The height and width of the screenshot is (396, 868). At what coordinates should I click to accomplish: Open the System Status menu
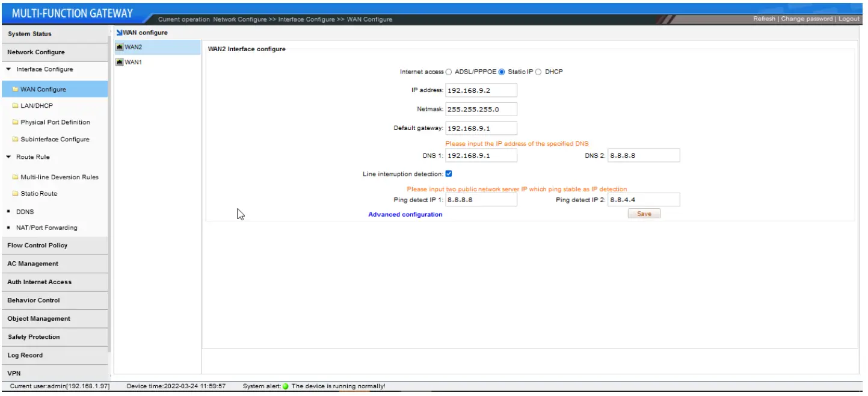[54, 34]
